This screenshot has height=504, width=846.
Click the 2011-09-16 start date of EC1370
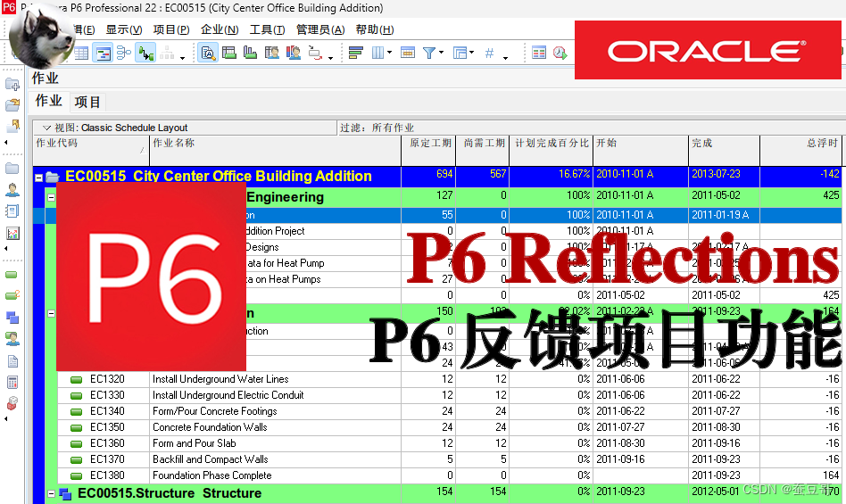[620, 459]
